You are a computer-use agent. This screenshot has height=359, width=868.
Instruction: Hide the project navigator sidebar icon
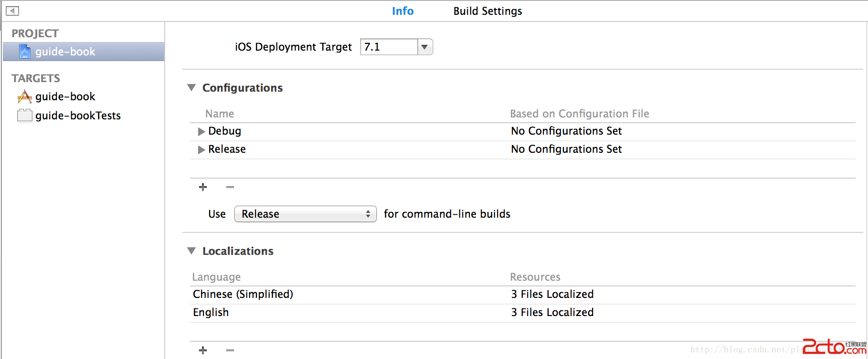12,11
